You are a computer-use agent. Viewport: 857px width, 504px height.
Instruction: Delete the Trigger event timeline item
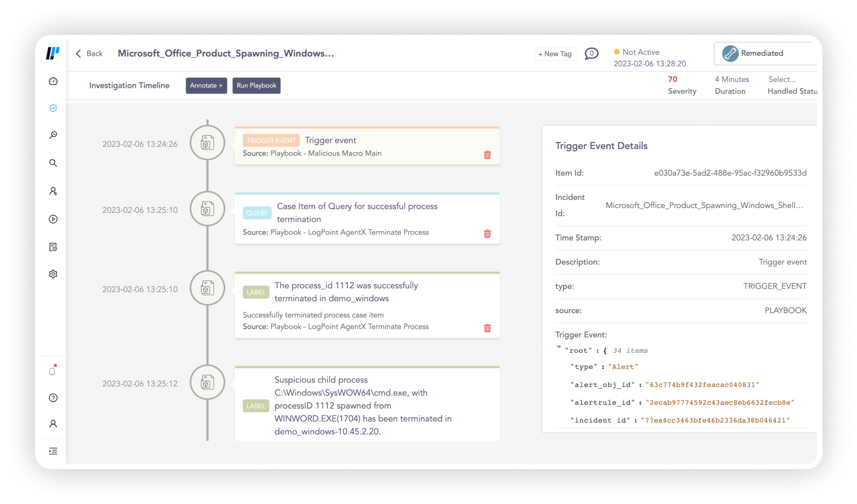487,155
